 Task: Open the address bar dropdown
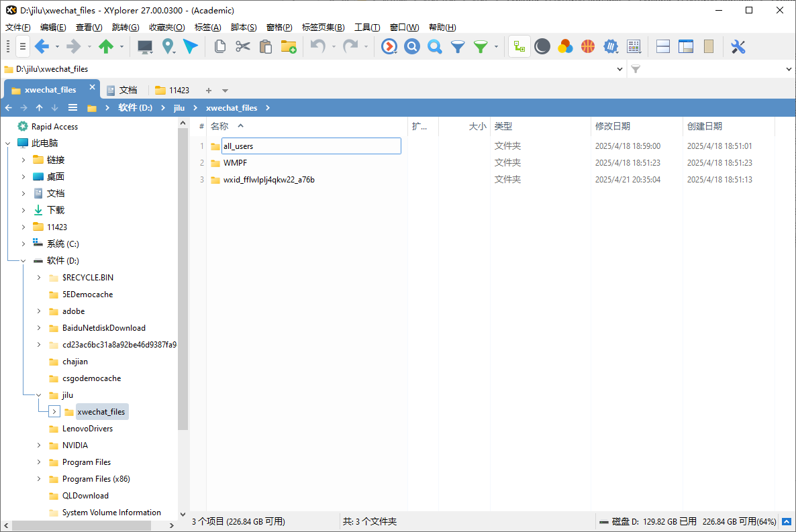click(x=619, y=68)
